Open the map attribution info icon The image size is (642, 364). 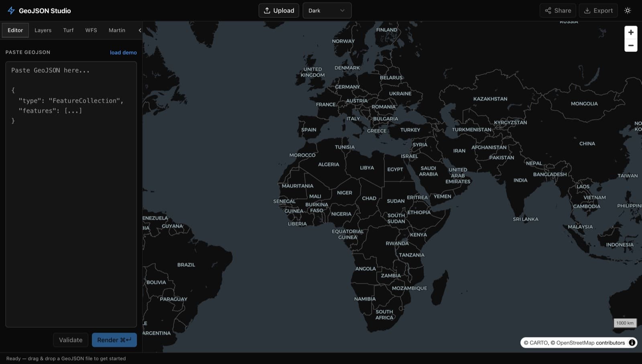point(632,343)
